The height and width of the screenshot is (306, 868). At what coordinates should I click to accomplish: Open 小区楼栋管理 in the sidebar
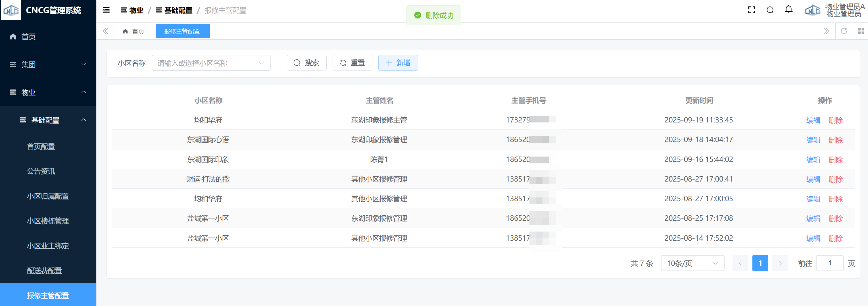point(48,221)
